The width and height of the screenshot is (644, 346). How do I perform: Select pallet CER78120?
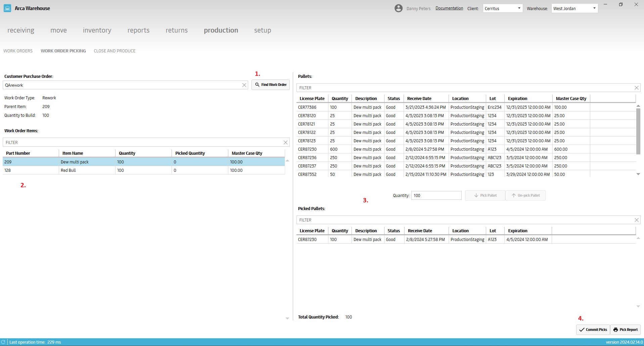pos(466,116)
